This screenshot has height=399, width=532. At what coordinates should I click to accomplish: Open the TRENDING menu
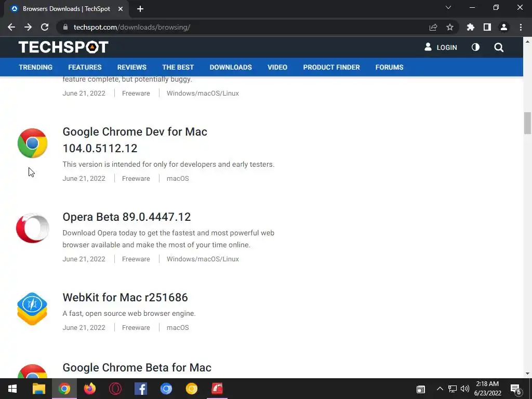[x=36, y=67]
